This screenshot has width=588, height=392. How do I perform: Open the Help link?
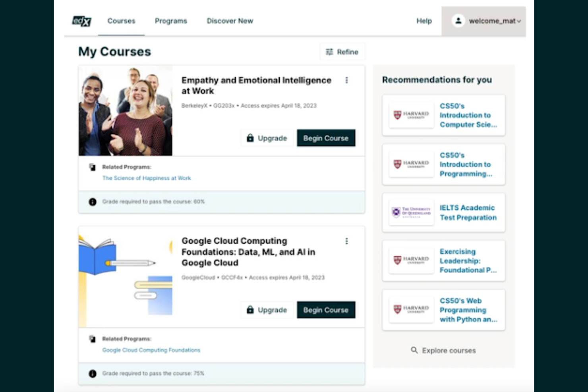click(424, 21)
